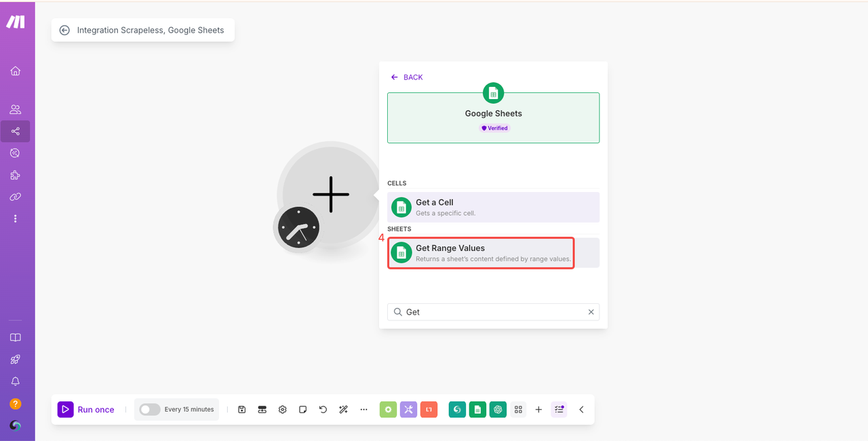The width and height of the screenshot is (868, 441).
Task: Click the Run once button
Action: tap(86, 410)
